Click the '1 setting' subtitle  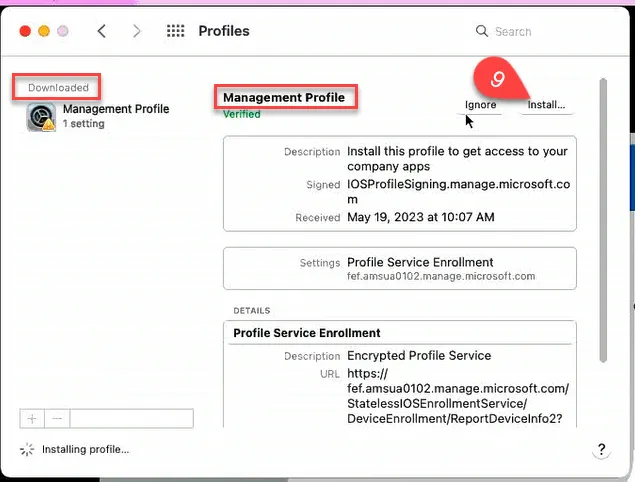pos(83,124)
